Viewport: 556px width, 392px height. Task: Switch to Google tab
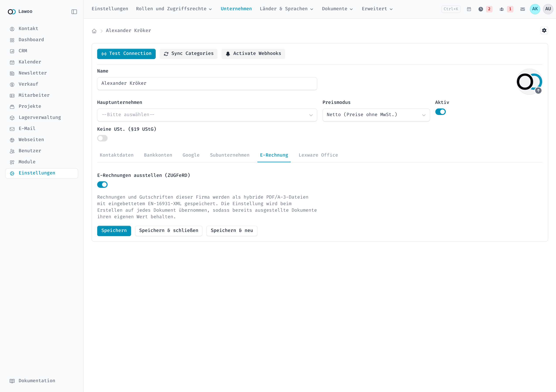[191, 155]
